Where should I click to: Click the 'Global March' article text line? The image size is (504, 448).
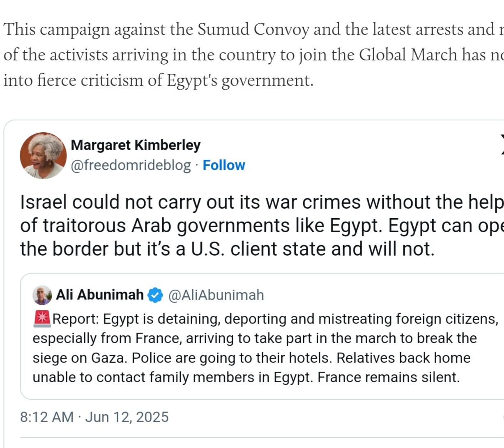click(x=253, y=55)
